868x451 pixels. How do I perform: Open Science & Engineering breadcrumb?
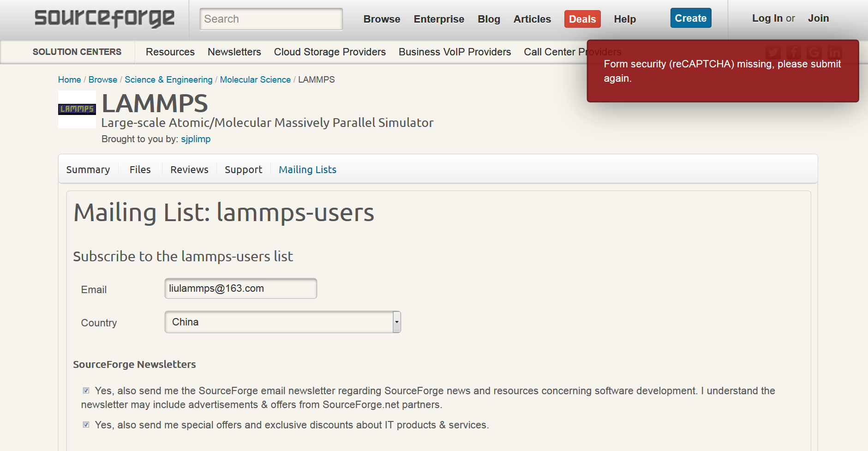[168, 79]
